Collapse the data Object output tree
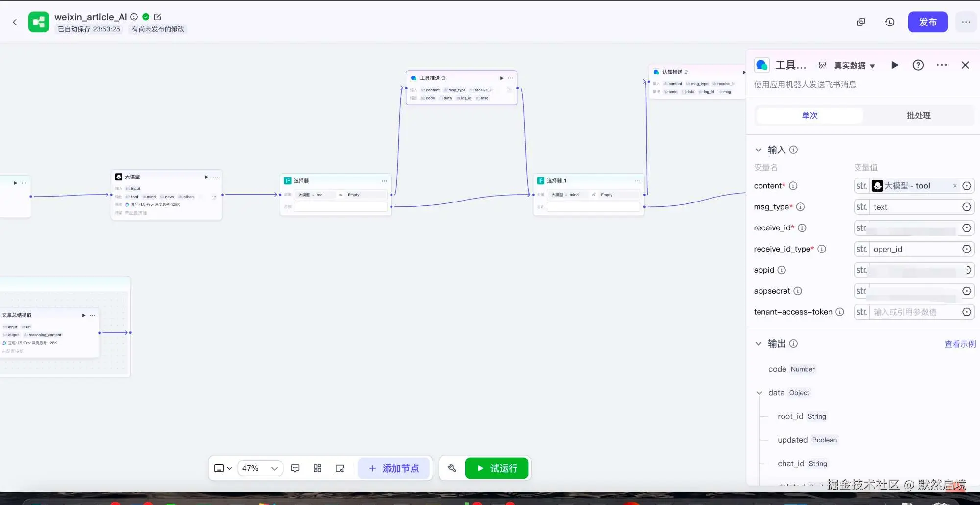Viewport: 980px width, 505px height. coord(759,393)
